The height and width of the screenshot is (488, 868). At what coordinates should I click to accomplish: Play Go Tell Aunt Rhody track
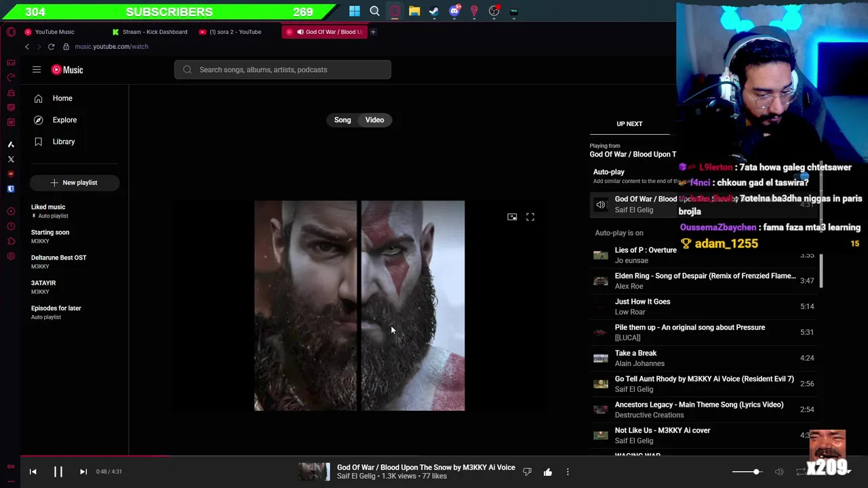click(704, 384)
